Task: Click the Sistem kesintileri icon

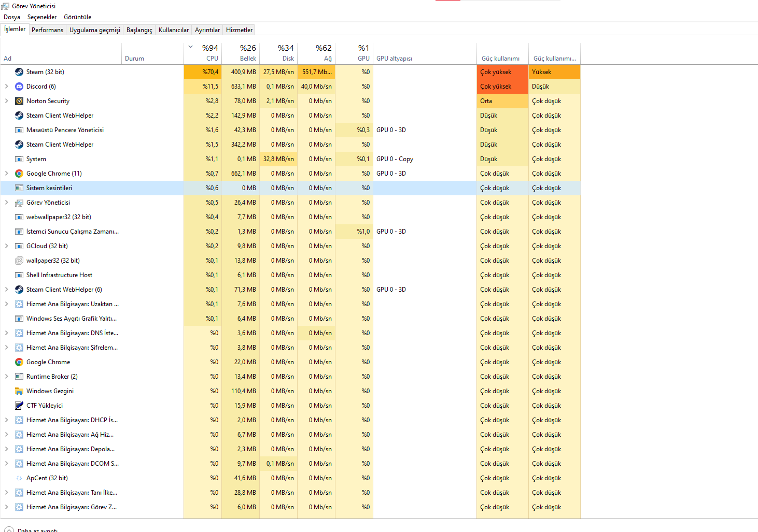Action: tap(19, 188)
